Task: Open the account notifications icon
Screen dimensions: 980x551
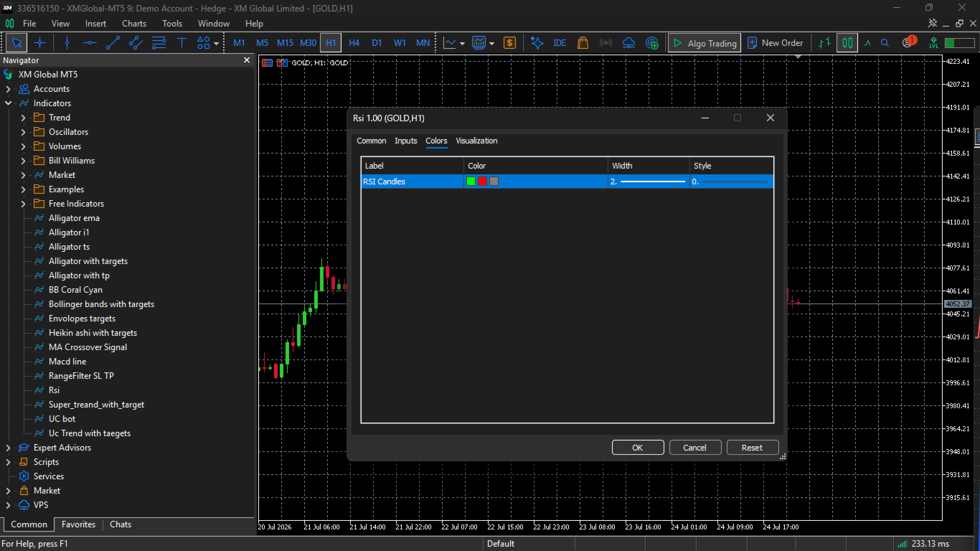Action: 908,42
